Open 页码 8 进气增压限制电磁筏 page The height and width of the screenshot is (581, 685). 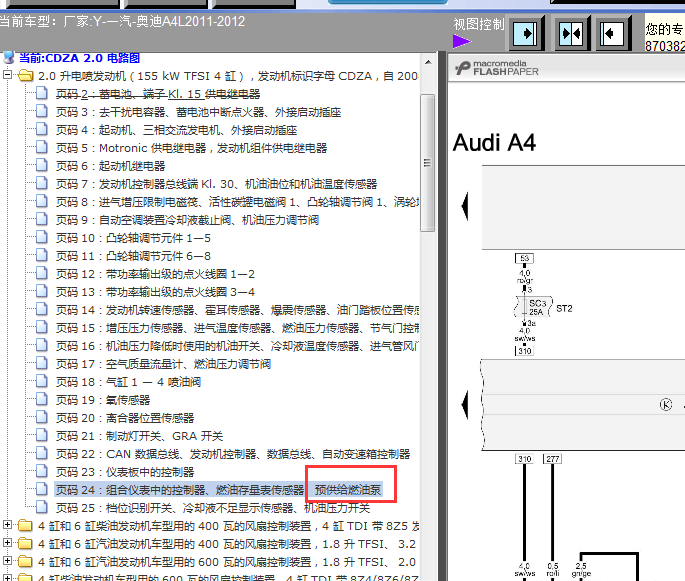pyautogui.click(x=238, y=202)
